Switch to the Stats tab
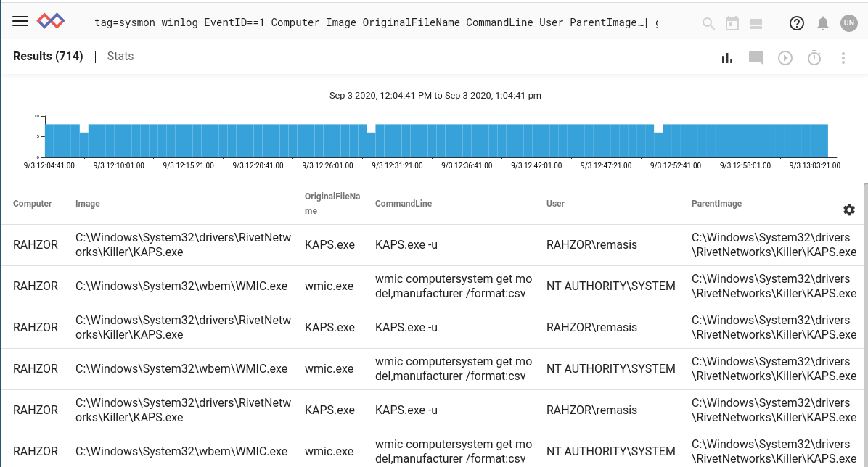This screenshot has height=467, width=868. point(120,56)
